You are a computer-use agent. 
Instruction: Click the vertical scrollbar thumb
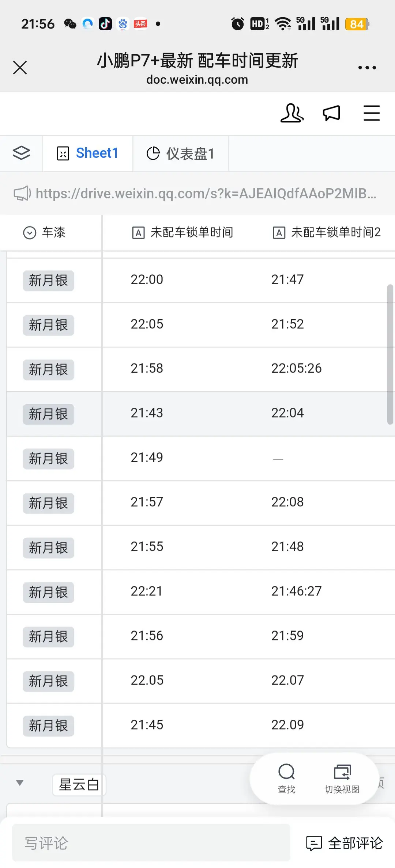click(x=390, y=354)
